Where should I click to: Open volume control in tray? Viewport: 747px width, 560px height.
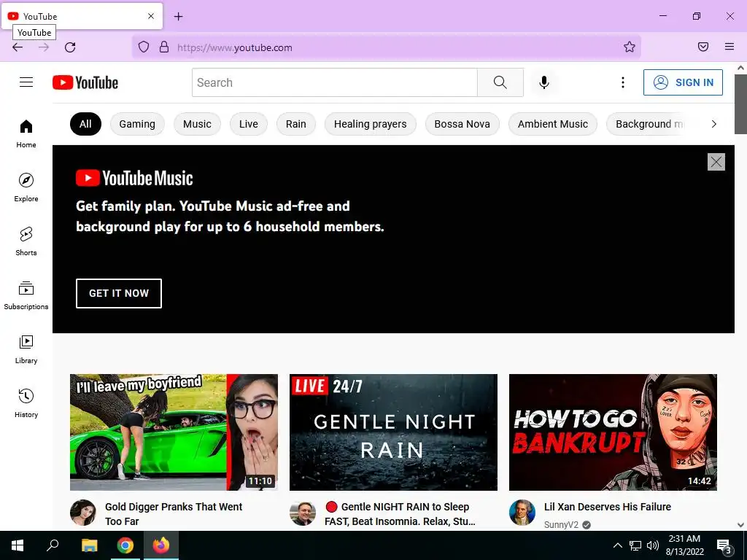[653, 545]
